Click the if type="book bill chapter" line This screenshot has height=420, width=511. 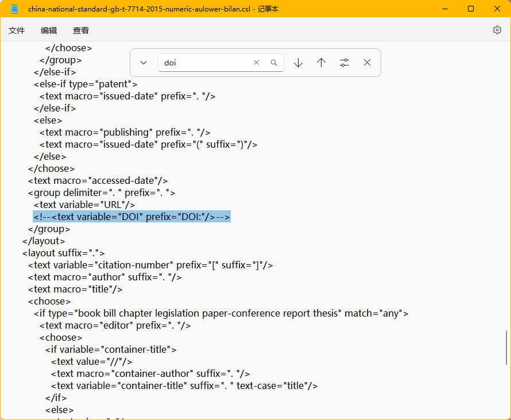click(221, 313)
